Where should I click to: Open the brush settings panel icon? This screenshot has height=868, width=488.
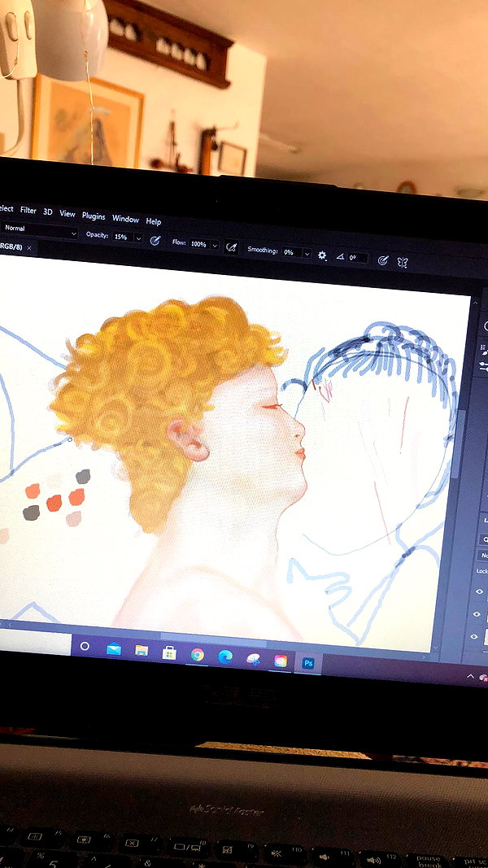coord(486,350)
